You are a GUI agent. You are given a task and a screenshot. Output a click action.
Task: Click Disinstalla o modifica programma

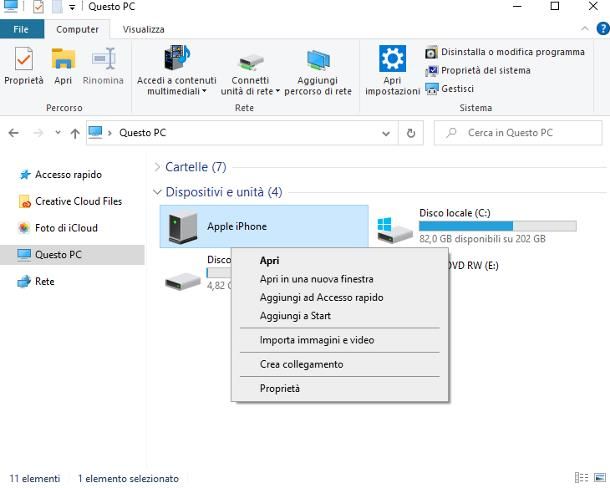click(505, 52)
